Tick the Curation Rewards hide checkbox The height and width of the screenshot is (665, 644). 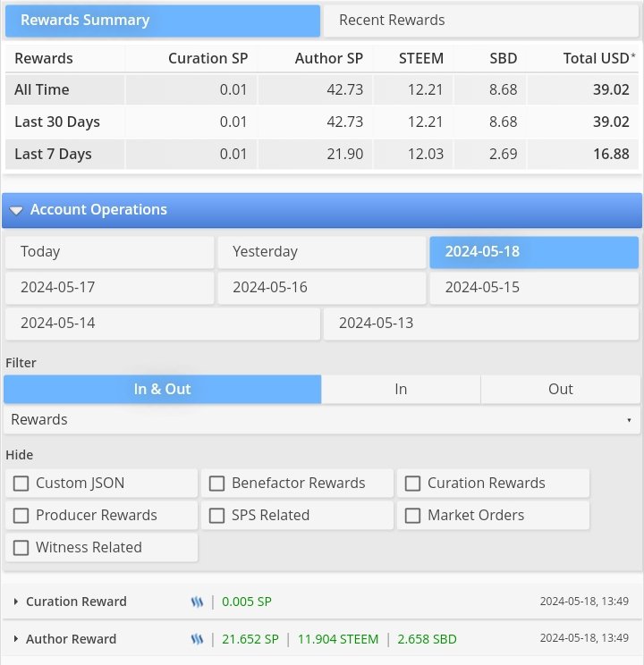pos(412,483)
